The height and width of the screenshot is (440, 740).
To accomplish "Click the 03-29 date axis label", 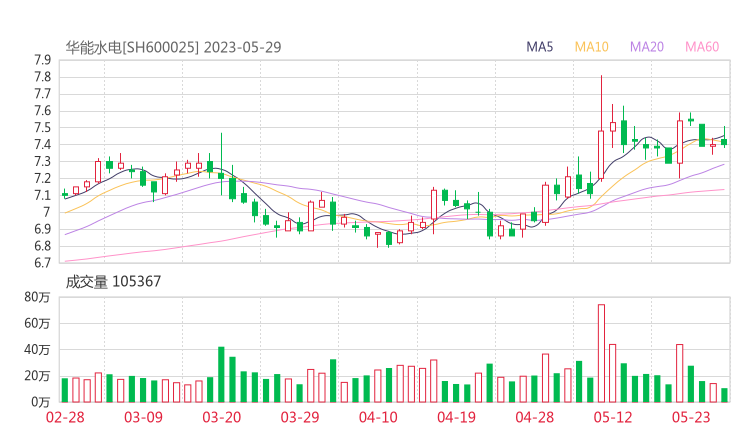I will pyautogui.click(x=300, y=417).
